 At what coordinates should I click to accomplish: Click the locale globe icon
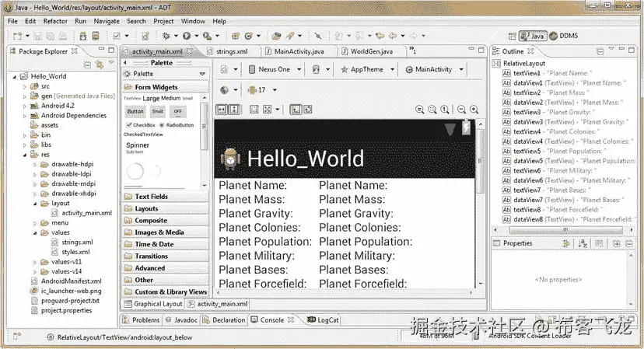tap(224, 89)
